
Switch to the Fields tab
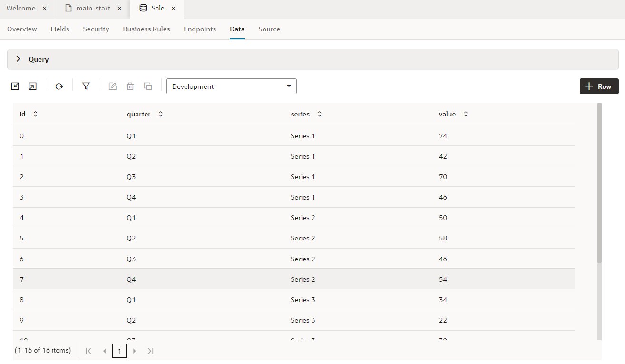point(60,29)
